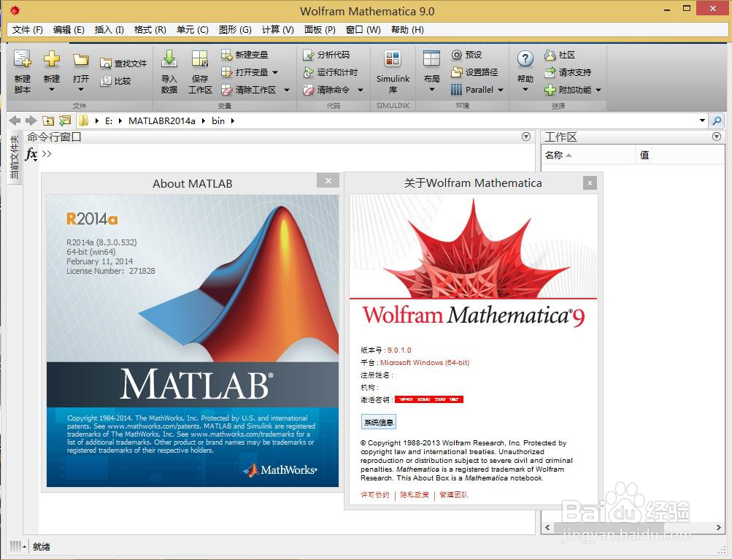This screenshot has width=732, height=560.
Task: Open the 插入 (I) menu
Action: point(109,30)
